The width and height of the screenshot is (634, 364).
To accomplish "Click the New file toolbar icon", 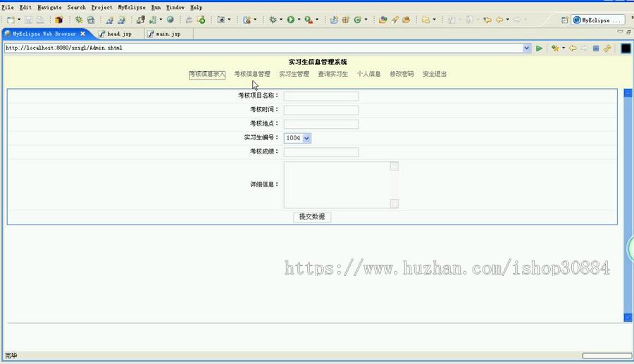I will click(11, 20).
